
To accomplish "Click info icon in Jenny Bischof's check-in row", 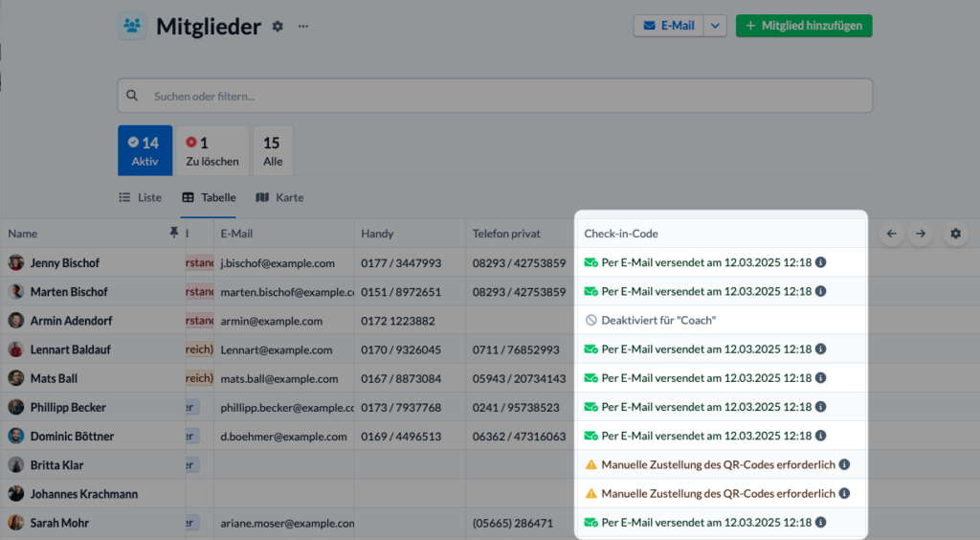I will point(820,262).
